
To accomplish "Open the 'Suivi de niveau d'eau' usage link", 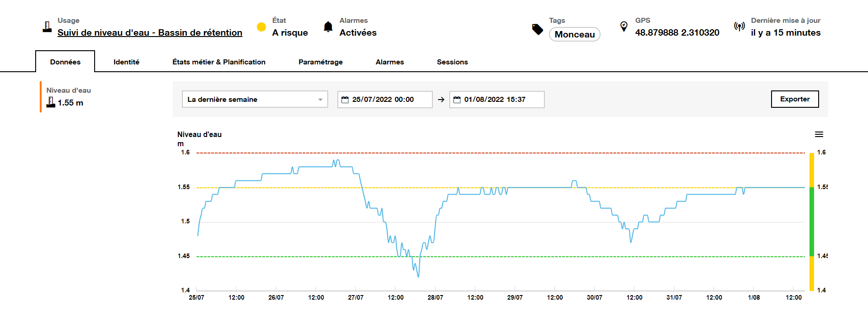I will 149,32.
